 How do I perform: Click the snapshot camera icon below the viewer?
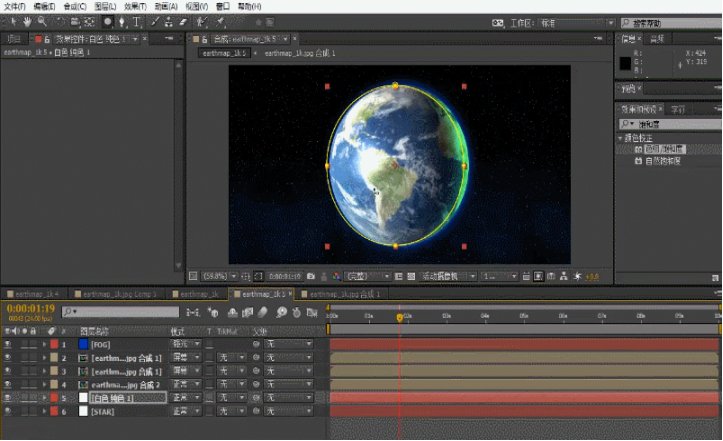coord(311,275)
